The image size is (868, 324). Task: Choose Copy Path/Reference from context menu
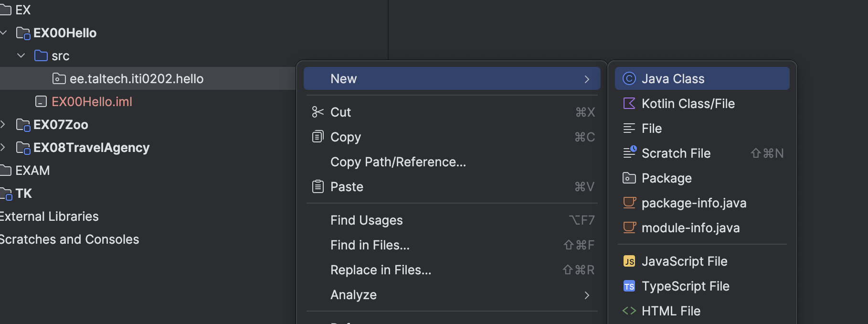(398, 162)
